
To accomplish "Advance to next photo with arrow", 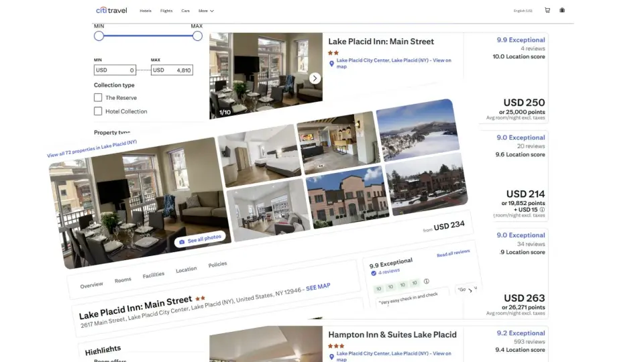I will click(315, 78).
